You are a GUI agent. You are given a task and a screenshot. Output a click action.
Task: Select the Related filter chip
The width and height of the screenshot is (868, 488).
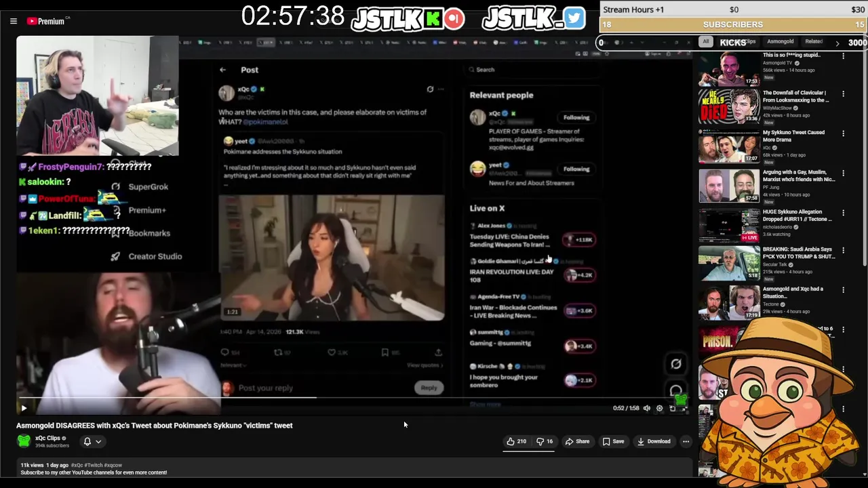coord(814,42)
